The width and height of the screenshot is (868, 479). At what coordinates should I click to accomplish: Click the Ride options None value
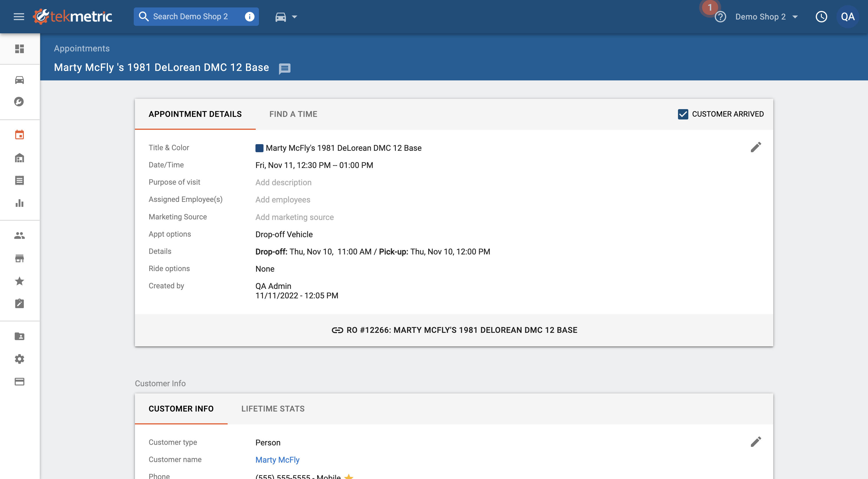(265, 269)
